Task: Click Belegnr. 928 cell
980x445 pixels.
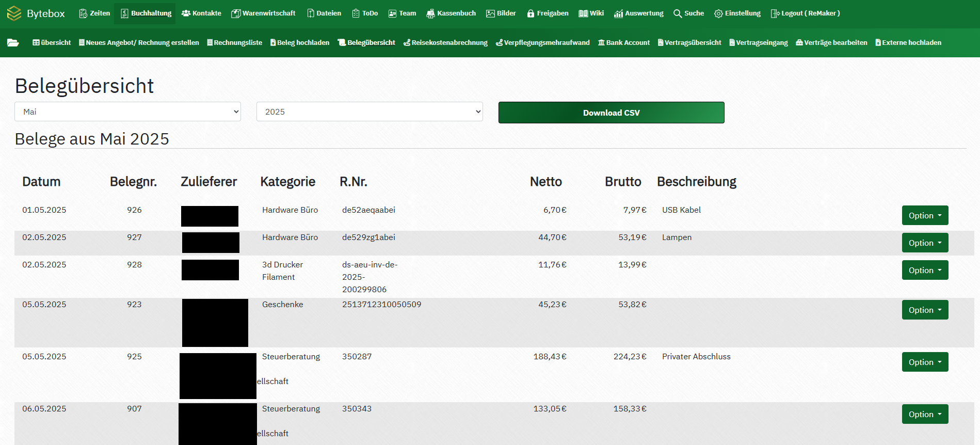Action: click(x=134, y=264)
